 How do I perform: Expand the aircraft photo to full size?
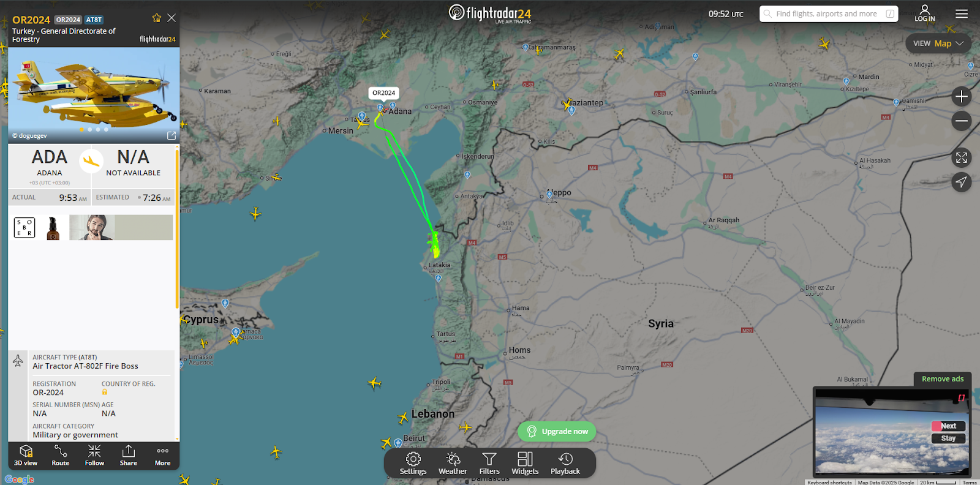pyautogui.click(x=171, y=135)
